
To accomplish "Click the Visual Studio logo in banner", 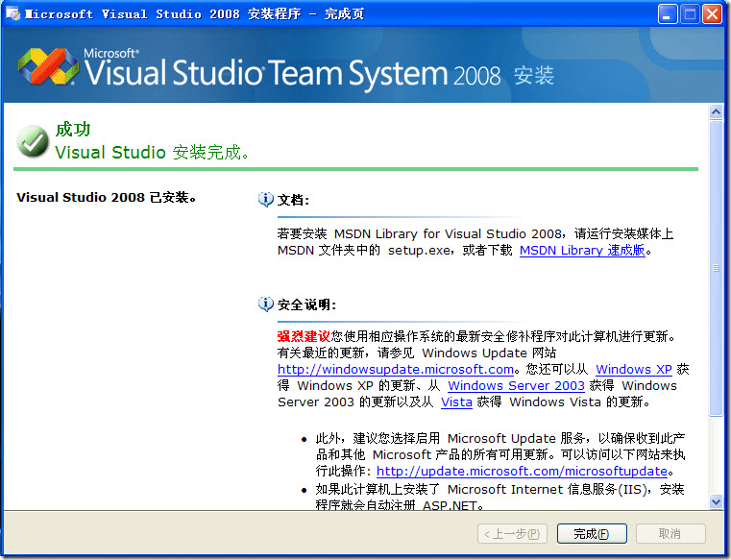I will [48, 66].
